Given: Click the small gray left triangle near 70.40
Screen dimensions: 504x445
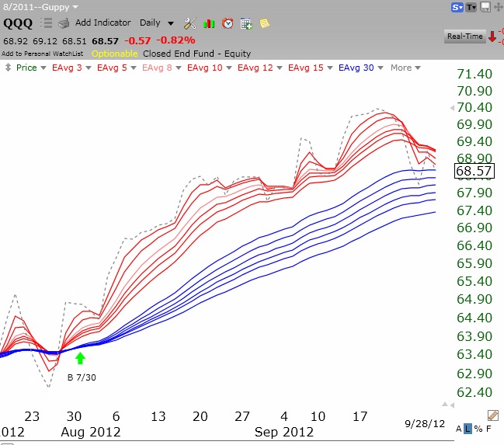Looking at the screenshot, I should [452, 108].
